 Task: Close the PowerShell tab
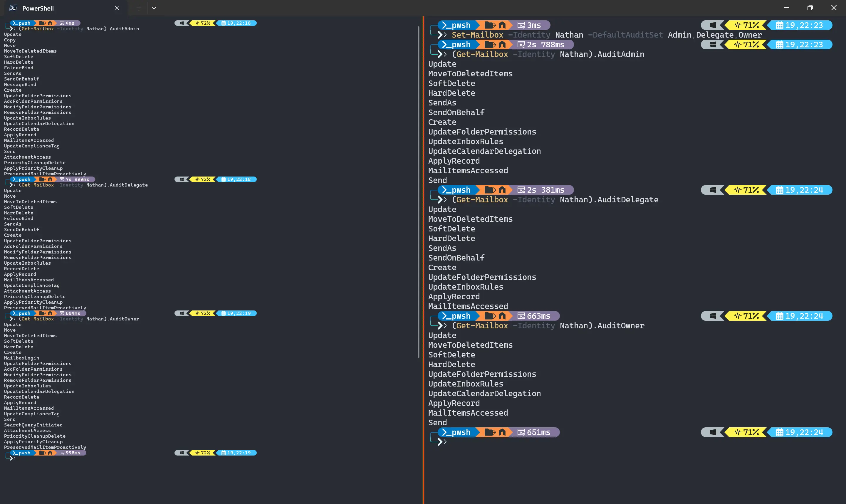coord(117,8)
